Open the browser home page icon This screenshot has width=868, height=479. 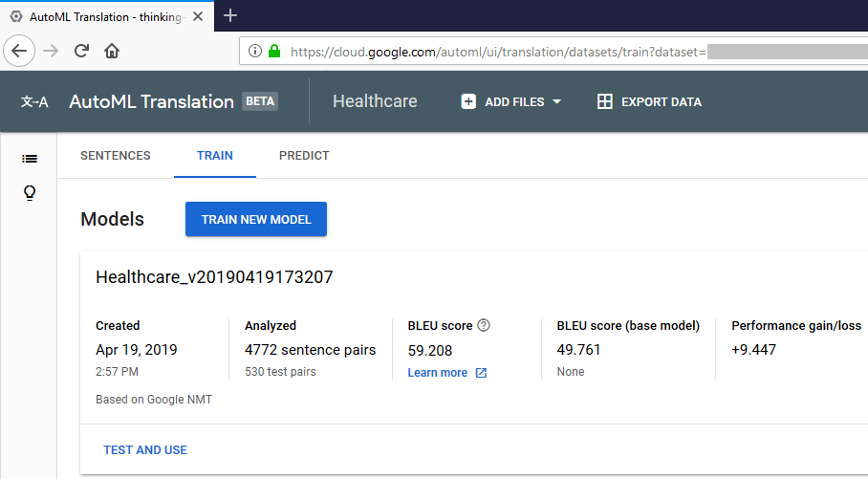click(112, 51)
